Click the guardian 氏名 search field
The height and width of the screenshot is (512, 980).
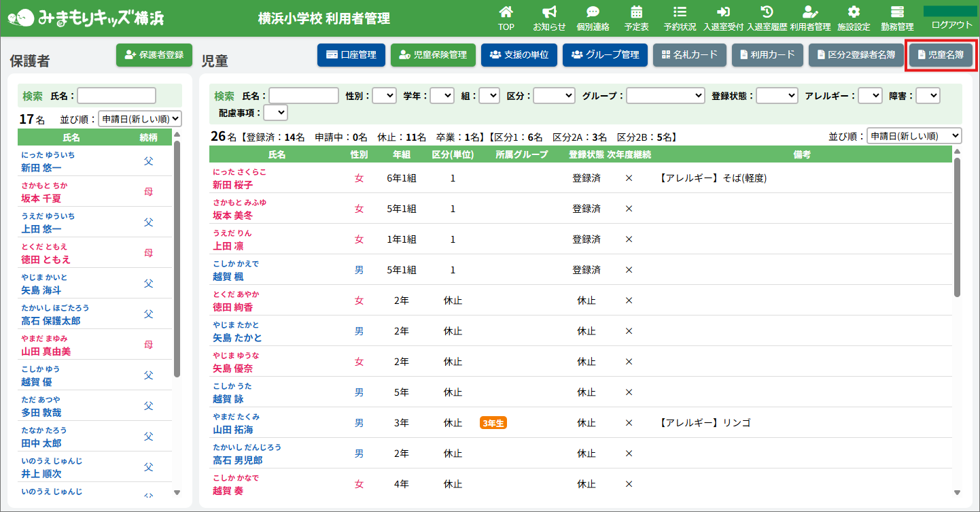117,96
